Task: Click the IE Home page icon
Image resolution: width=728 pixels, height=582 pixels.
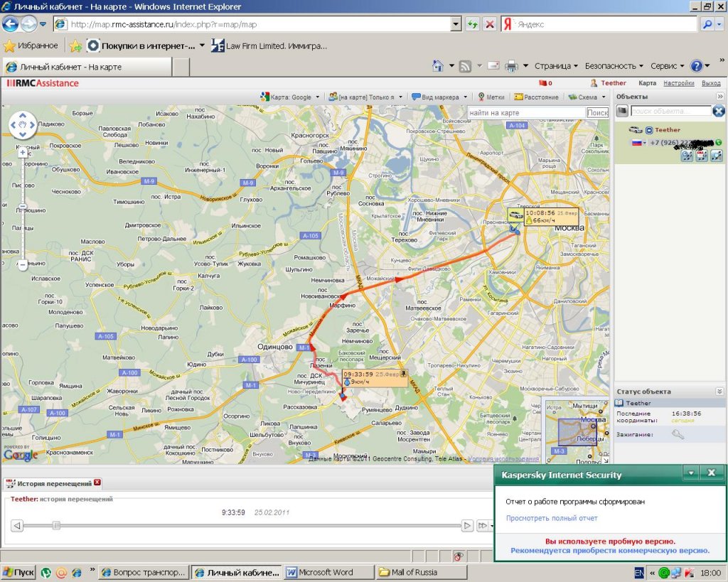Action: pos(437,66)
